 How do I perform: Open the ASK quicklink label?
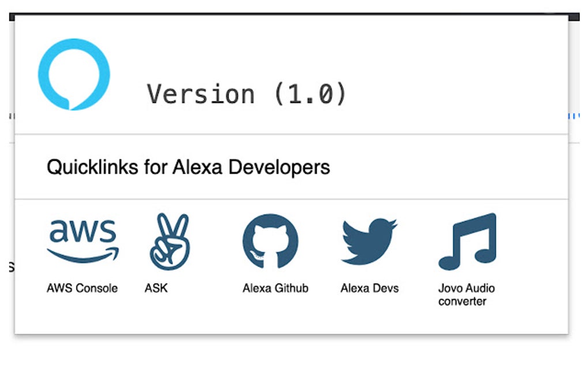click(156, 288)
